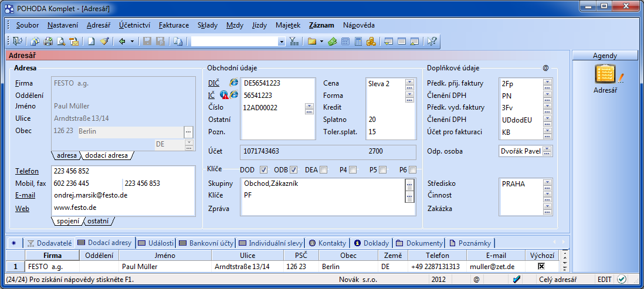Toggle the DOD key checkbox
This screenshot has height=289, width=644.
click(264, 169)
